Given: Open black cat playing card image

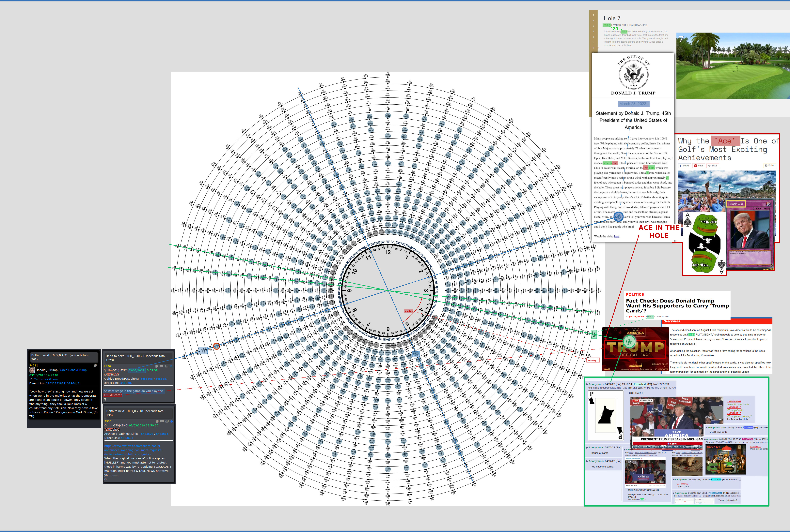Looking at the screenshot, I should point(606,416).
